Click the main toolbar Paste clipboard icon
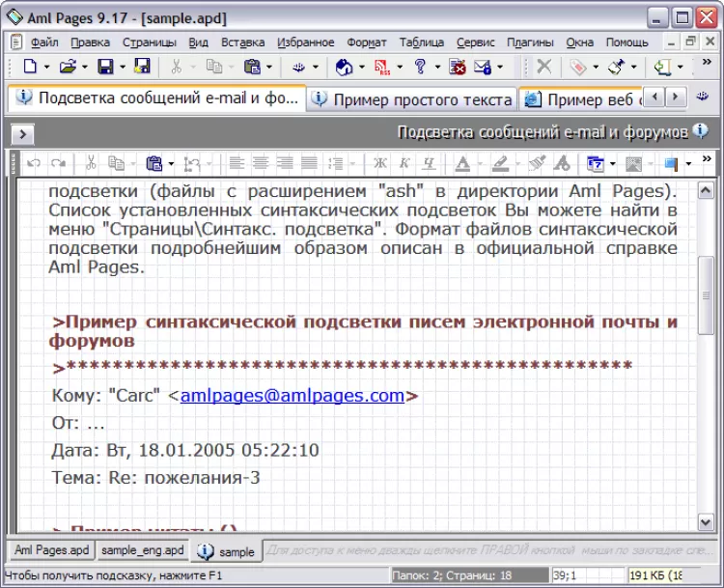 [x=252, y=67]
